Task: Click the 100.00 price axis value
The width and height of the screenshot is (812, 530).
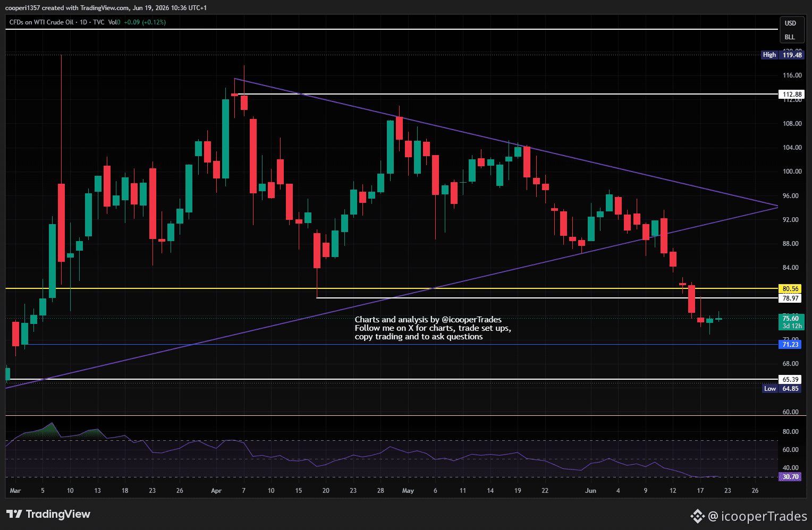Action: point(792,172)
